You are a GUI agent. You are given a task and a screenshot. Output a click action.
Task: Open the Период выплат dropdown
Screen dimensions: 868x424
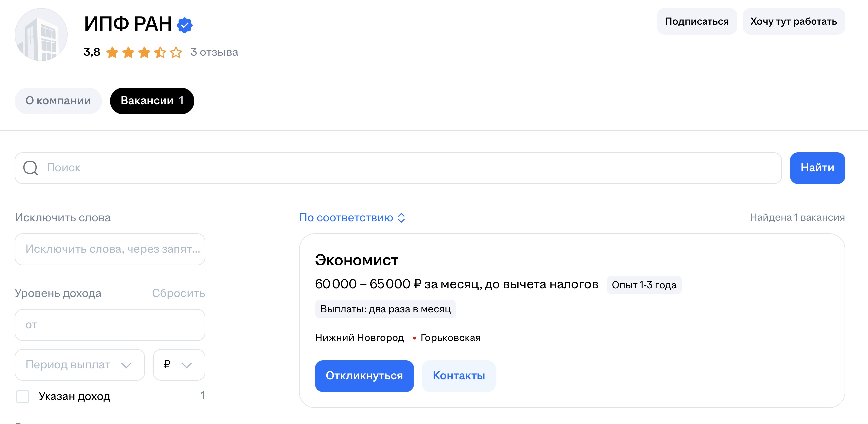point(79,365)
